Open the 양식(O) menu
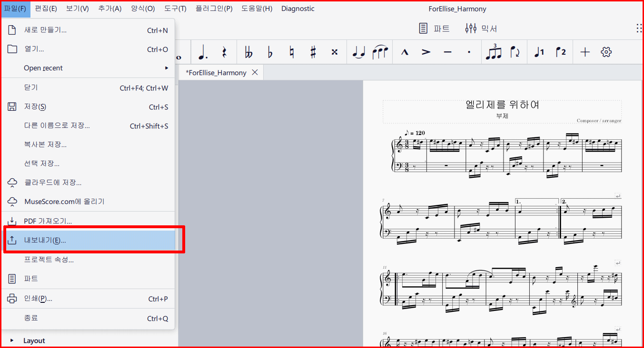The image size is (644, 348). click(143, 9)
